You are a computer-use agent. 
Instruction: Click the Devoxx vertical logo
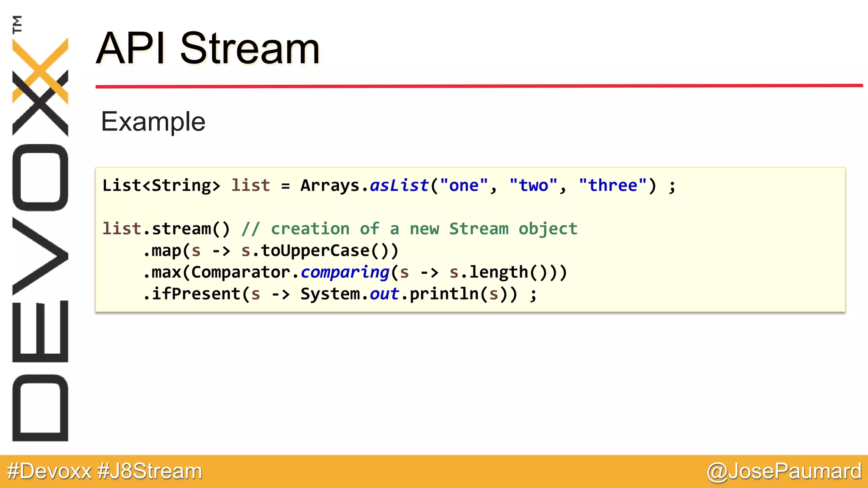pyautogui.click(x=40, y=229)
